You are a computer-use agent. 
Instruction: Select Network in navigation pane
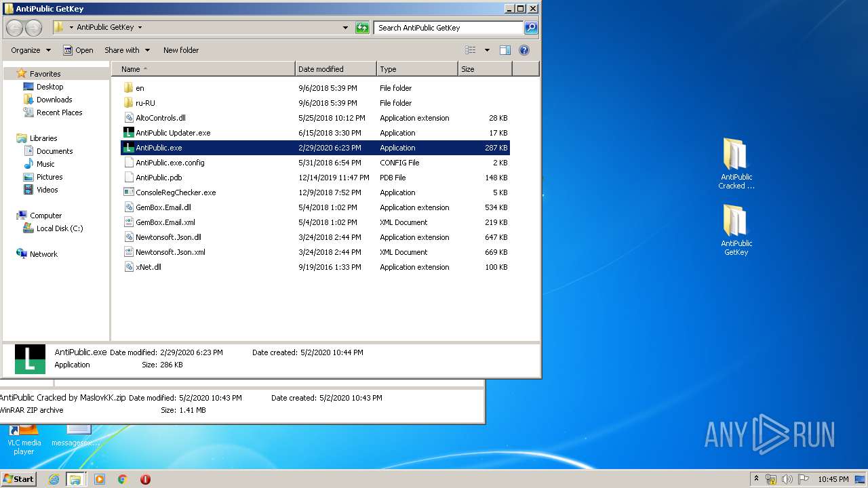[37, 254]
